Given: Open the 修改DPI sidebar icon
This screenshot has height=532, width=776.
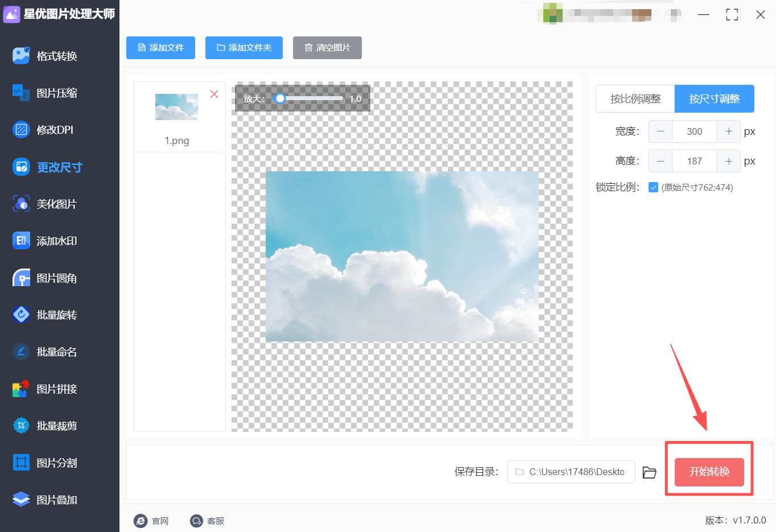Looking at the screenshot, I should pyautogui.click(x=21, y=130).
